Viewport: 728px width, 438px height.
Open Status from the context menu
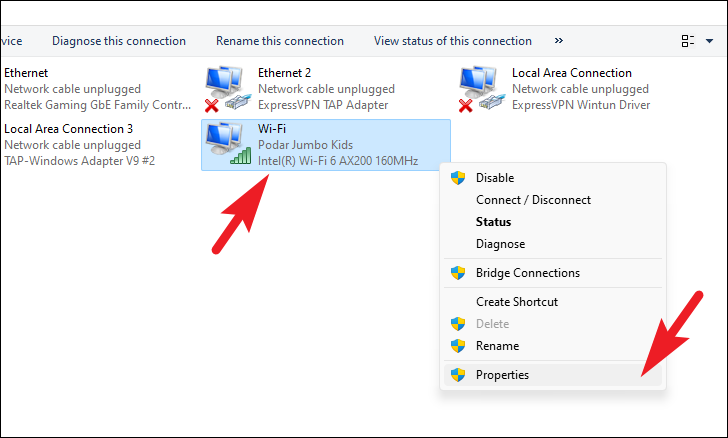[552, 222]
